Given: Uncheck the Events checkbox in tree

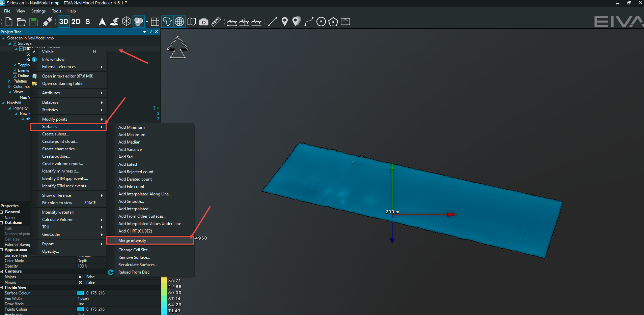Looking at the screenshot, I should pyautogui.click(x=15, y=70).
